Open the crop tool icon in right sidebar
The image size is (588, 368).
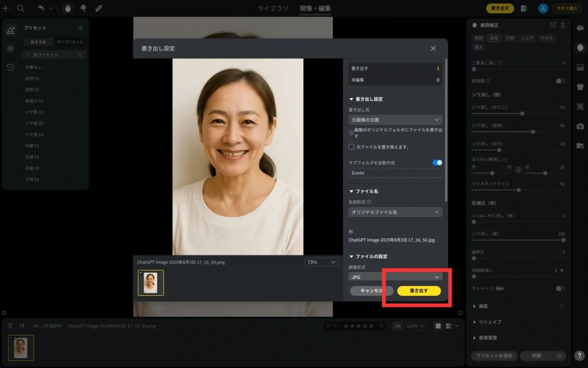(580, 106)
